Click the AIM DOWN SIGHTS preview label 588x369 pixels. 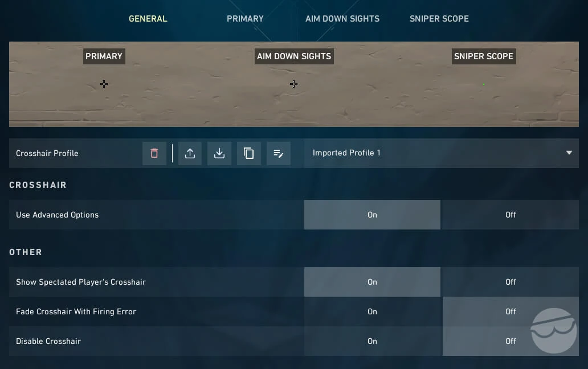tap(294, 56)
